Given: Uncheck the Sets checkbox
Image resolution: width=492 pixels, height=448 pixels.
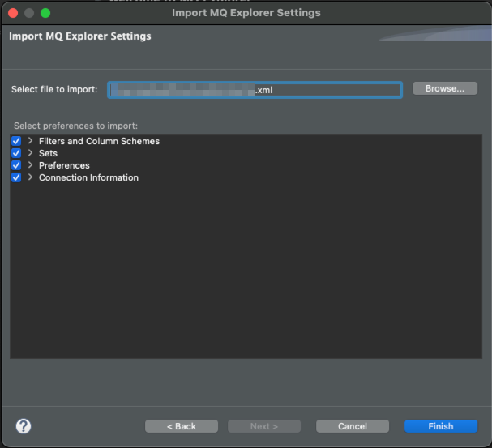Looking at the screenshot, I should [x=16, y=153].
